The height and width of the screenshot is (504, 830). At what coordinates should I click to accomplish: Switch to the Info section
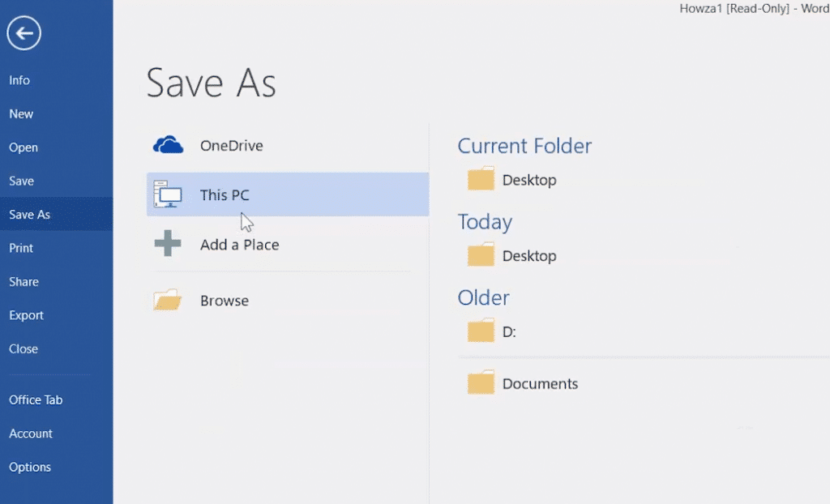[x=19, y=80]
